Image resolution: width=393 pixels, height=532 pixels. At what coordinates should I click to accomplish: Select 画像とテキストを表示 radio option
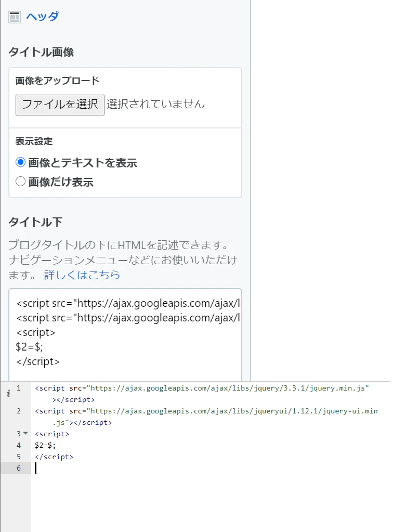pos(21,162)
